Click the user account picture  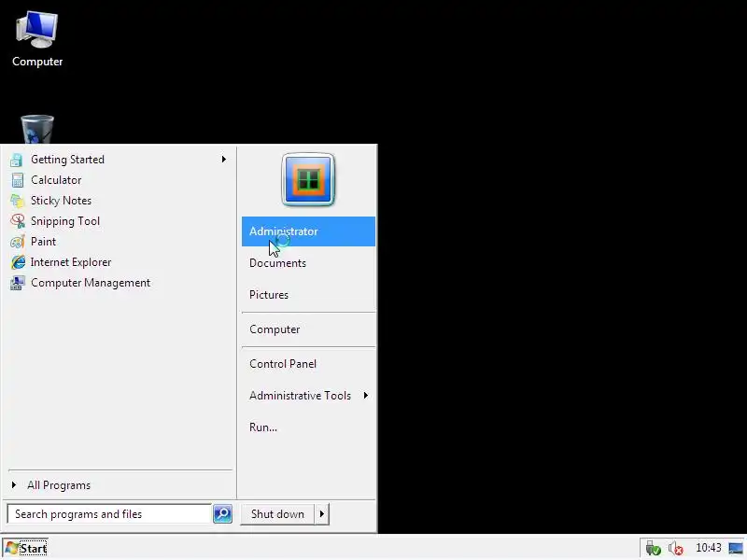pyautogui.click(x=308, y=179)
